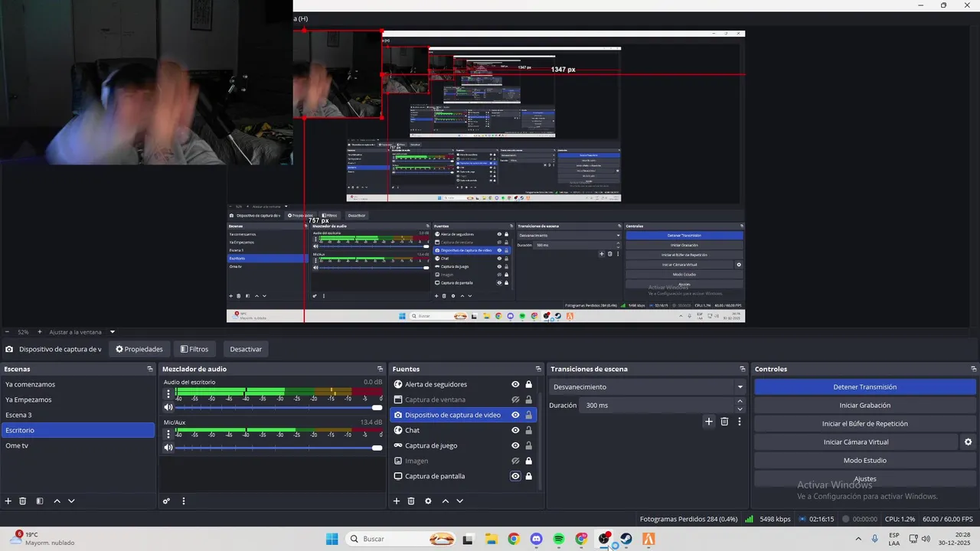
Task: Move source down in Fuentes list
Action: click(x=459, y=501)
